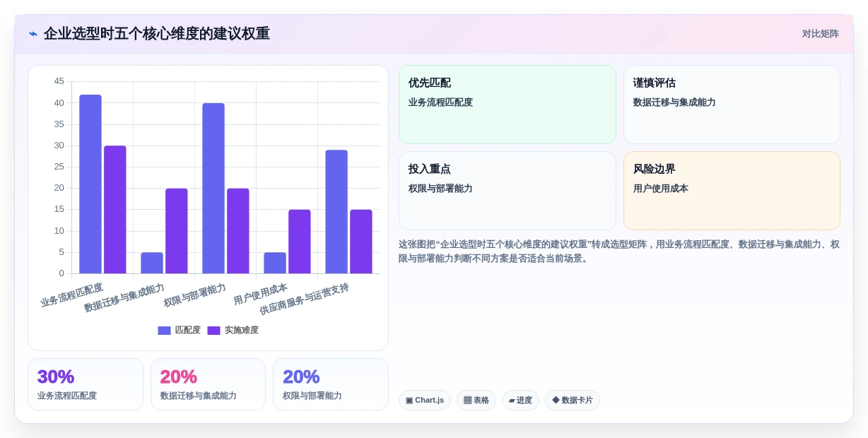Click 业务流程匹配度 text in 优先匹配 card
868x438 pixels.
click(x=440, y=102)
